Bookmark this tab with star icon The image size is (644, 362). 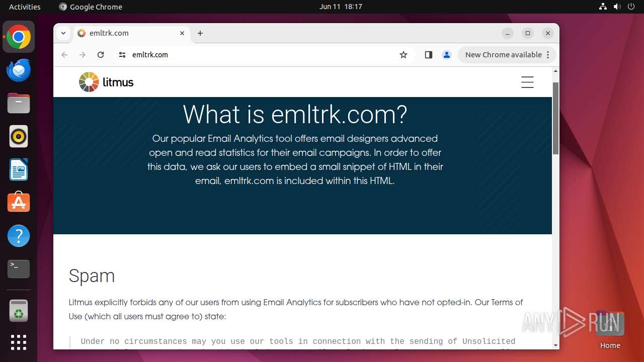click(x=404, y=55)
